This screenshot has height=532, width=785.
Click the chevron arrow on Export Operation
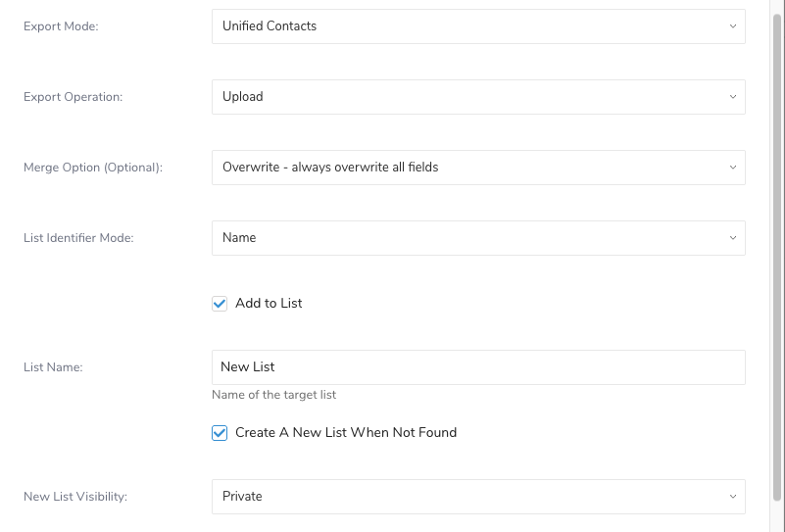pos(732,97)
